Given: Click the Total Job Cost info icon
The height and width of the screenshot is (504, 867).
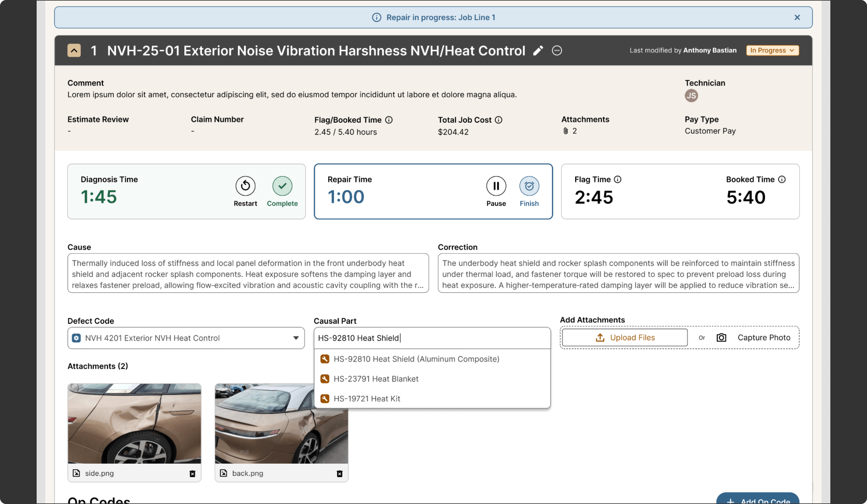Looking at the screenshot, I should point(499,120).
